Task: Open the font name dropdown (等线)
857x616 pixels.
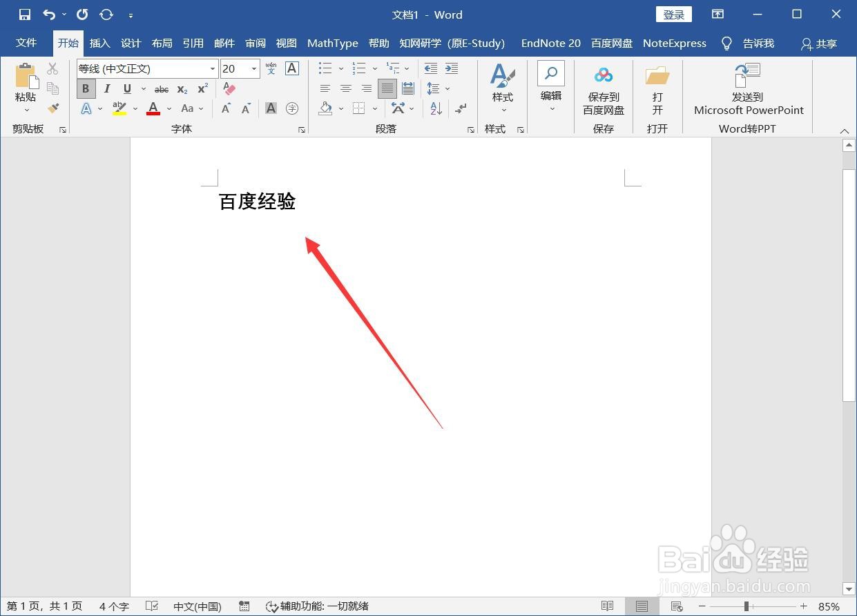Action: tap(213, 69)
